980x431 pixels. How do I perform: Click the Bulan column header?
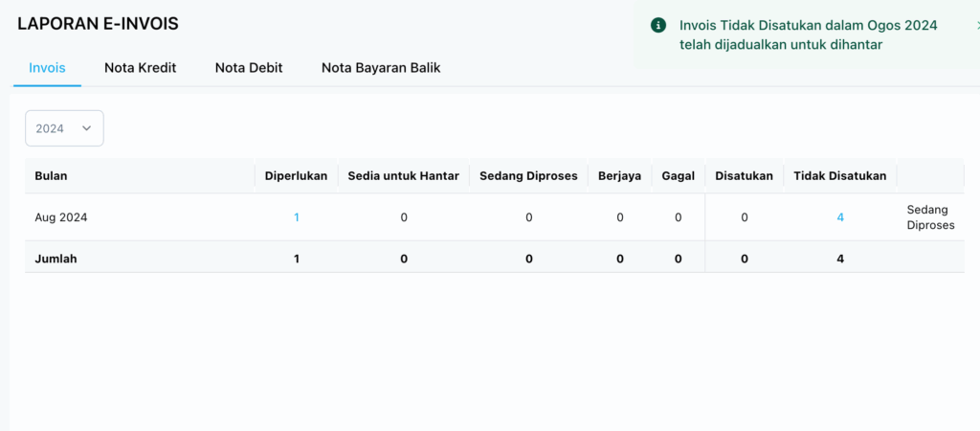tap(51, 176)
